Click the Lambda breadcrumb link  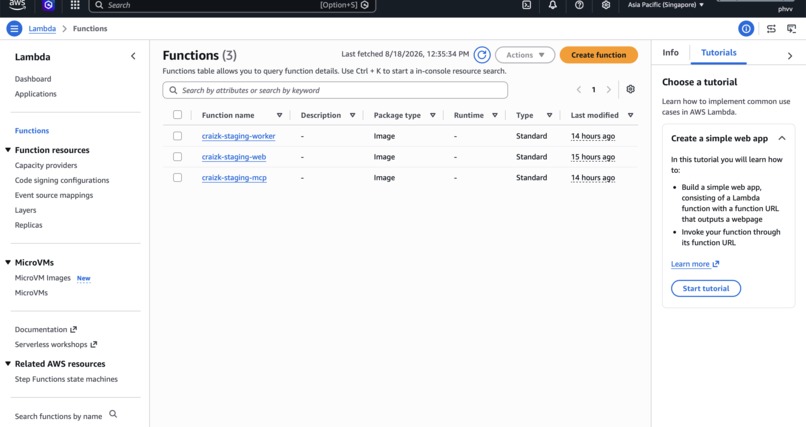tap(42, 29)
